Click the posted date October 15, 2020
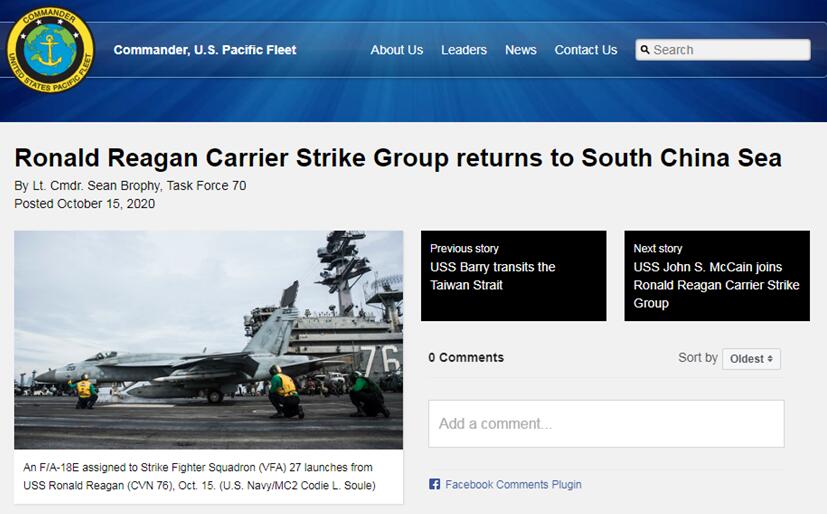The image size is (827, 514). click(x=84, y=203)
